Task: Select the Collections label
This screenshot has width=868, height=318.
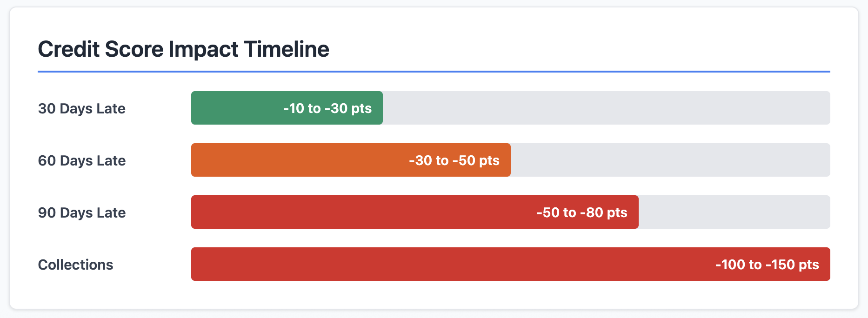Action: point(75,265)
